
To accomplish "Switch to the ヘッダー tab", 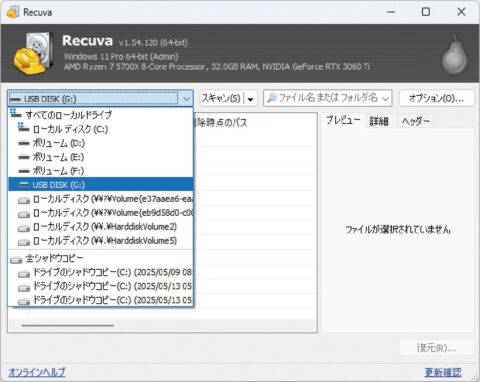I will tap(416, 121).
